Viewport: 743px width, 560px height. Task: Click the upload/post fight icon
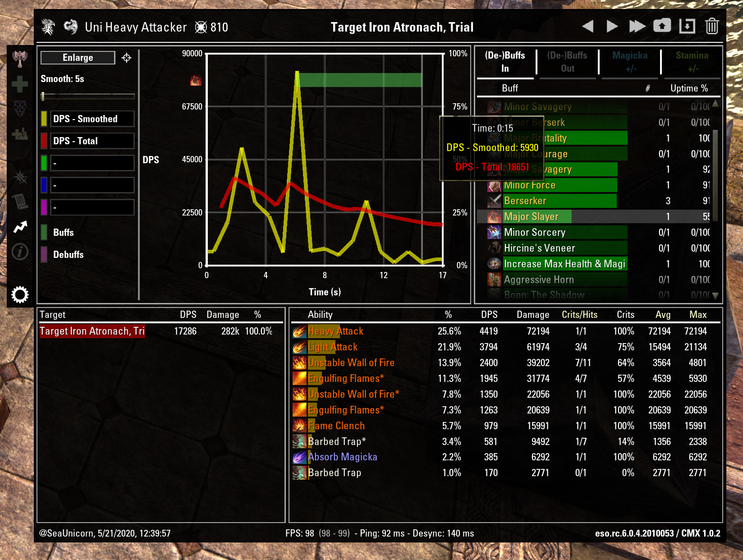pyautogui.click(x=662, y=26)
